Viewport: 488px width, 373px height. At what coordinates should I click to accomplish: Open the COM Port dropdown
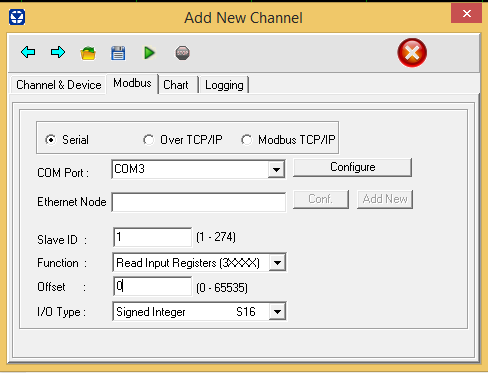(x=276, y=170)
